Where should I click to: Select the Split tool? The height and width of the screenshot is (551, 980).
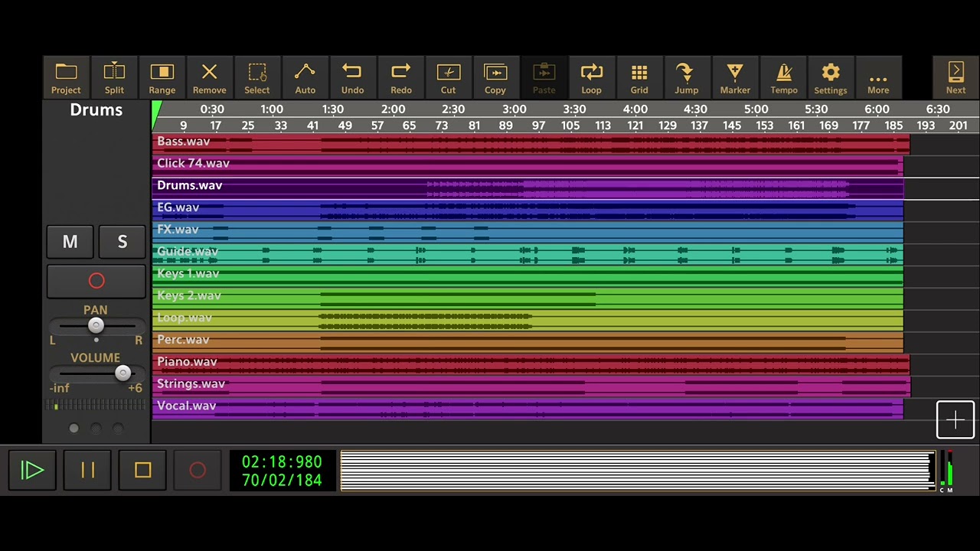click(x=114, y=78)
